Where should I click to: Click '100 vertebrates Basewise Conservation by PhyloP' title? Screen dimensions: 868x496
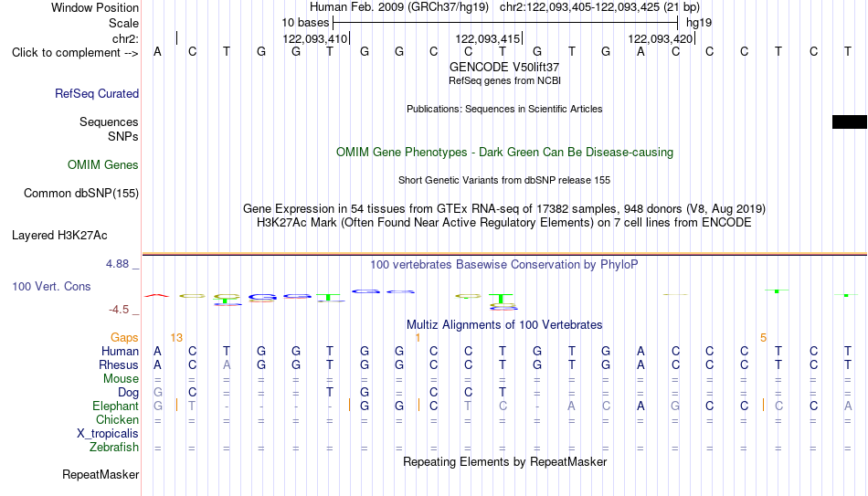pyautogui.click(x=504, y=265)
